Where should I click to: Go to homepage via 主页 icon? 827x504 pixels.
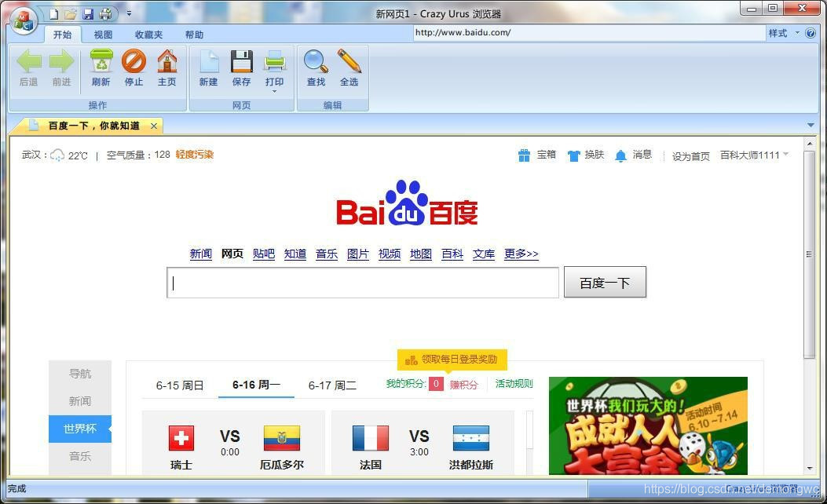[x=167, y=61]
